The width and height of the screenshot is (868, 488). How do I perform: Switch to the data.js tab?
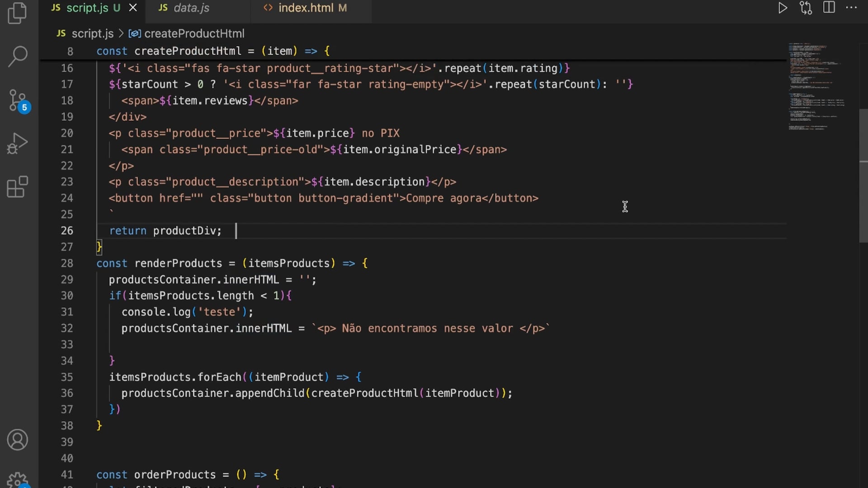191,8
